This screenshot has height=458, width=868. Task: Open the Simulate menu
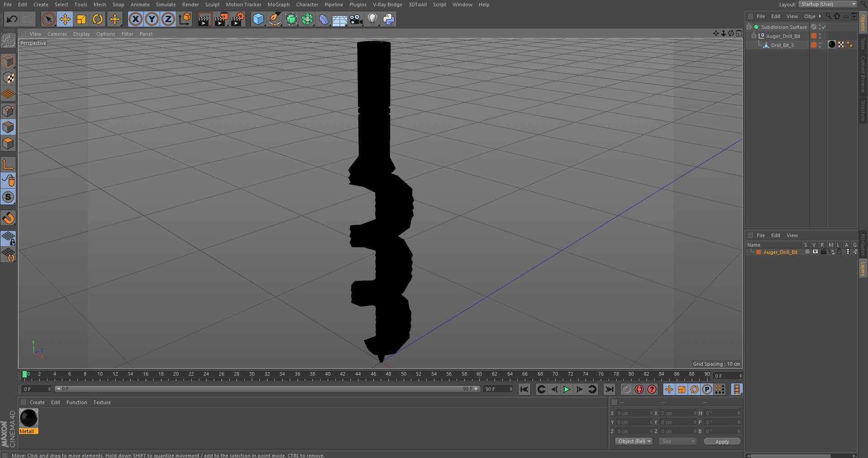[166, 5]
